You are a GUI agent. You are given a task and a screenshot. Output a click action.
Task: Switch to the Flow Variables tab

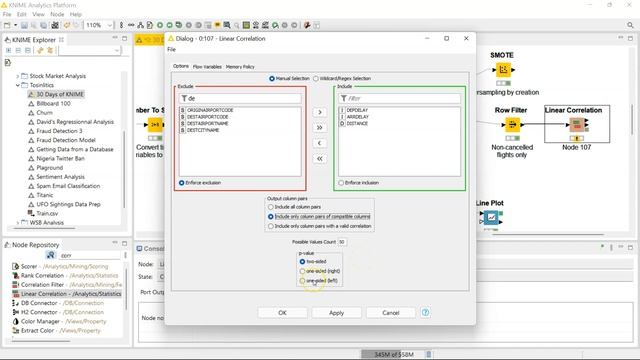[207, 67]
